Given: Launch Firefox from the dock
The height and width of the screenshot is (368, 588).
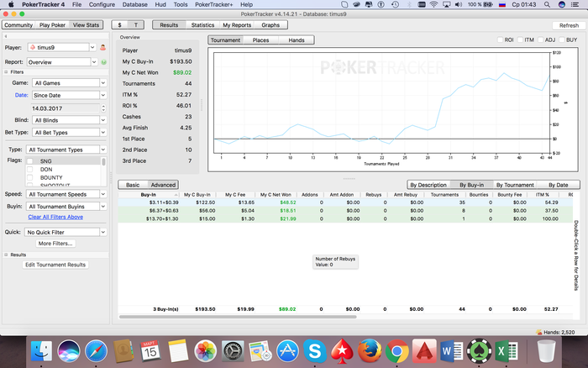Looking at the screenshot, I should tap(370, 351).
